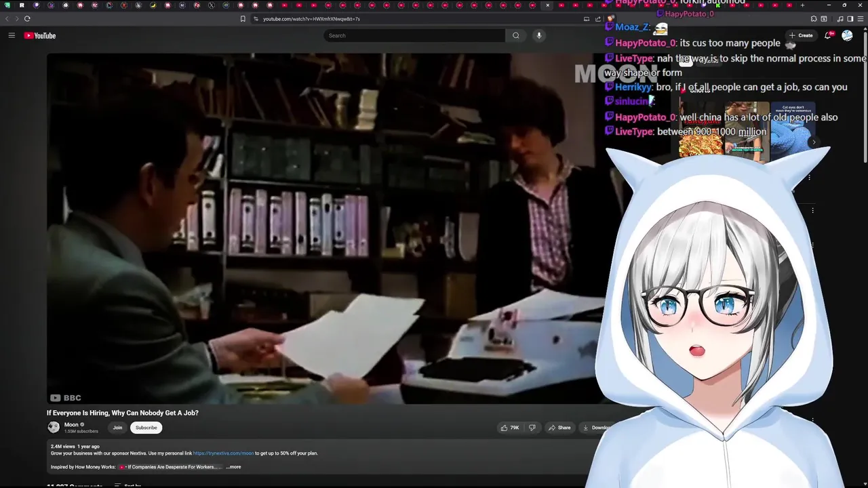The width and height of the screenshot is (868, 488).
Task: Open the browser music player icon
Action: (x=841, y=19)
